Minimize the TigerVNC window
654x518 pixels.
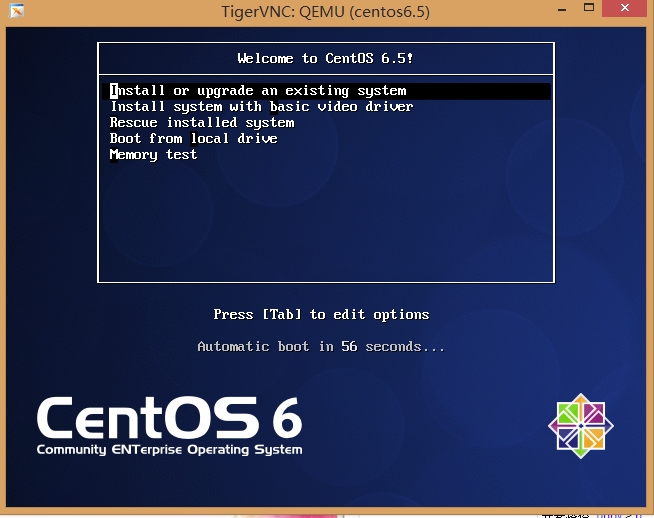562,9
